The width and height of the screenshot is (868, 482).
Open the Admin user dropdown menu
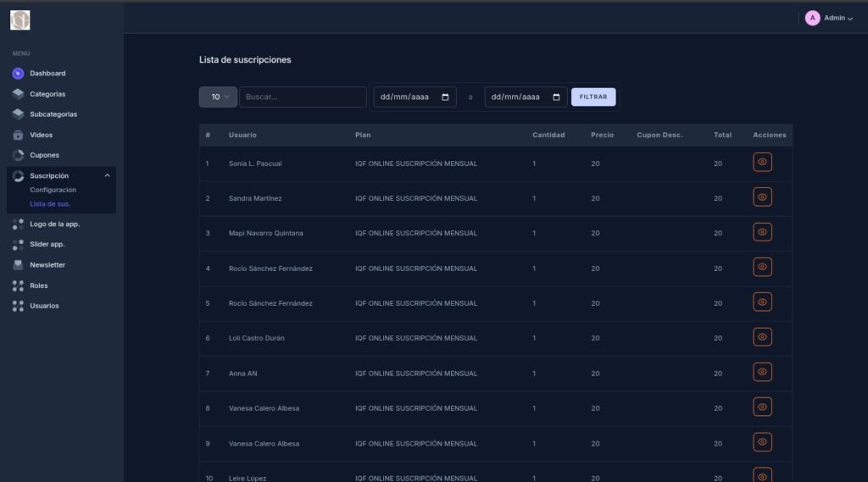829,18
